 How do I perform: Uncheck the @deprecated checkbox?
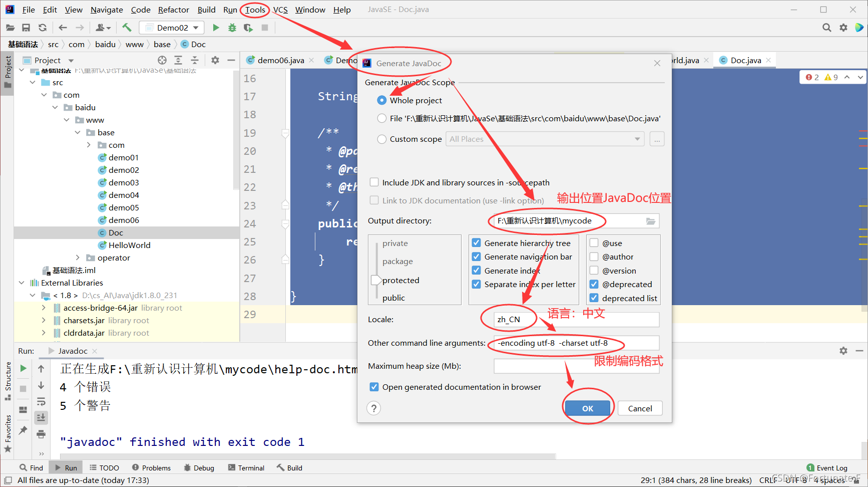pyautogui.click(x=594, y=284)
